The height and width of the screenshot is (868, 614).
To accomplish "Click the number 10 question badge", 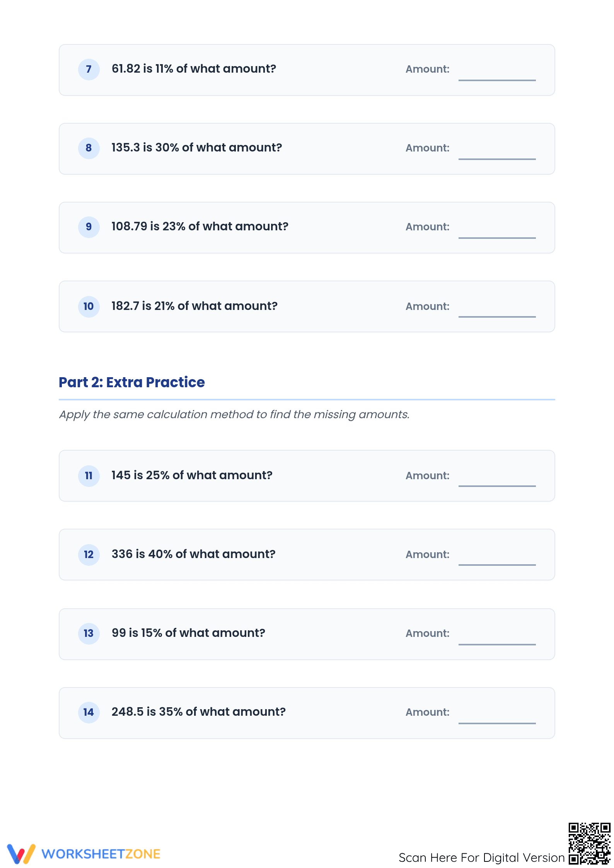I will click(89, 307).
